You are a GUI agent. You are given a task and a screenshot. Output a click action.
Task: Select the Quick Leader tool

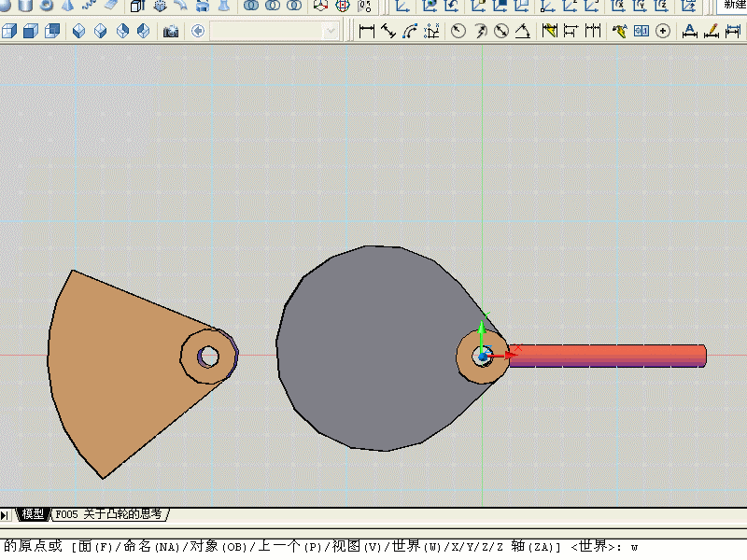(x=619, y=31)
